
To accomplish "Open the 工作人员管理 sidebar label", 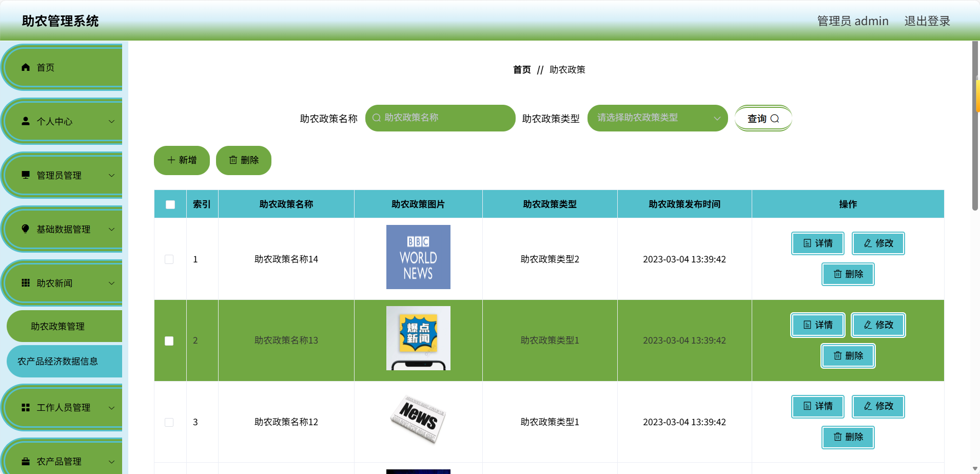I will pos(64,408).
